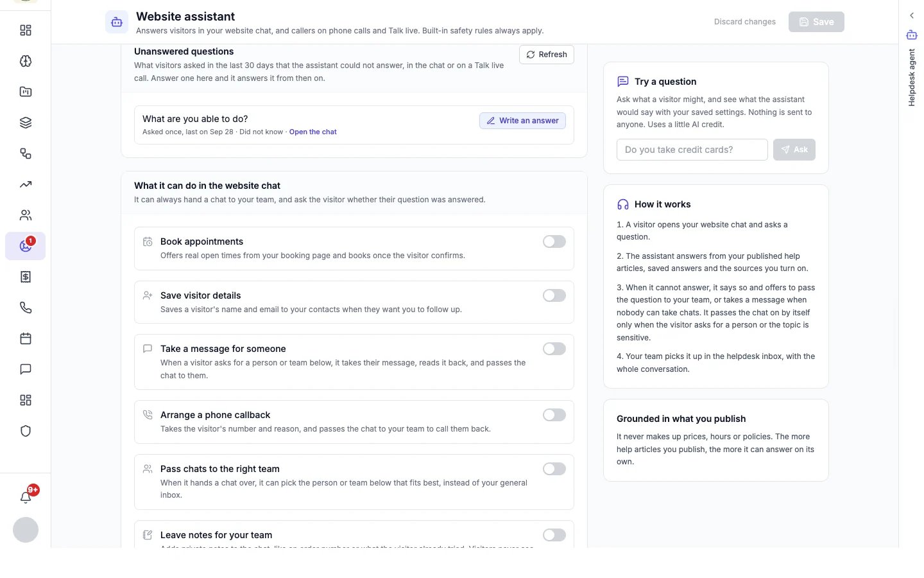Toggle Take a message for someone
Image resolution: width=924 pixels, height=578 pixels.
point(554,349)
